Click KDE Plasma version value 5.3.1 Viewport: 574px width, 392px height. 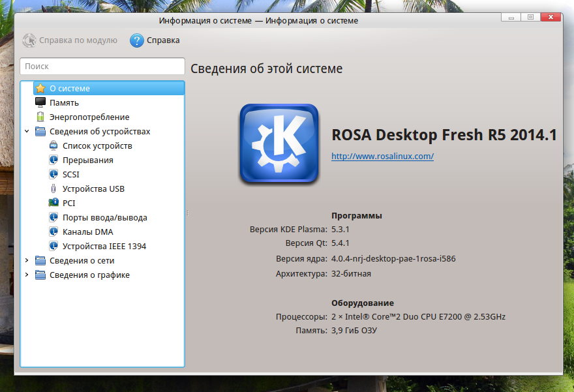pyautogui.click(x=340, y=230)
